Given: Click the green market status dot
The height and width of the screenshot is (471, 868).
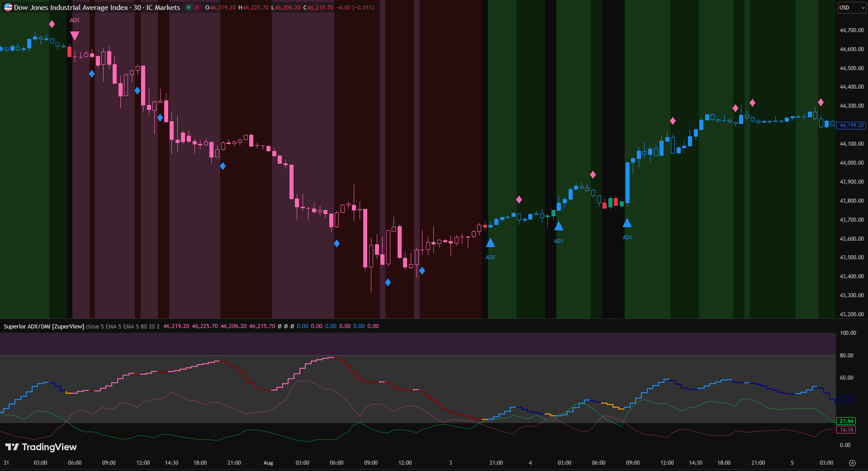Looking at the screenshot, I should click(x=189, y=7).
